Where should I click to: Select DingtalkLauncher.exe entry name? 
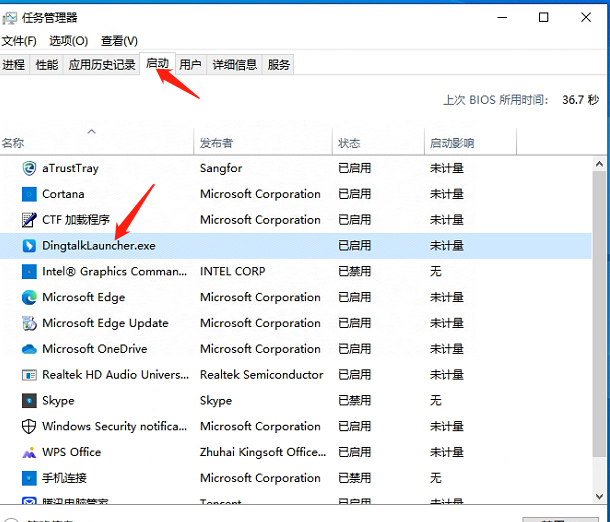(99, 246)
